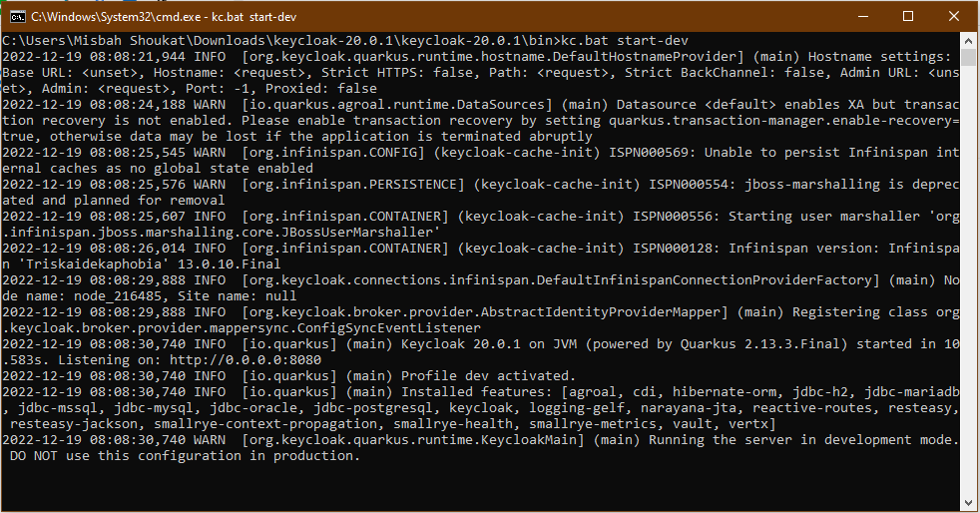Click 'AbstractIdentityProviderMapper' logger text
This screenshot has height=513, width=980.
(601, 312)
